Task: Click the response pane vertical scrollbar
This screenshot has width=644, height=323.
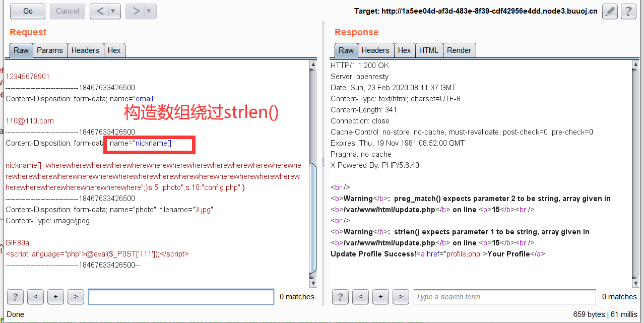Action: (635, 174)
